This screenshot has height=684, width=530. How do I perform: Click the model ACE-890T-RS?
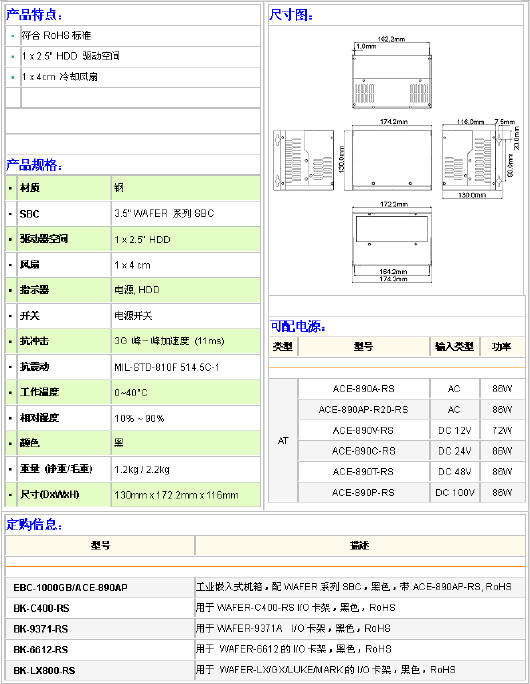pos(363,472)
